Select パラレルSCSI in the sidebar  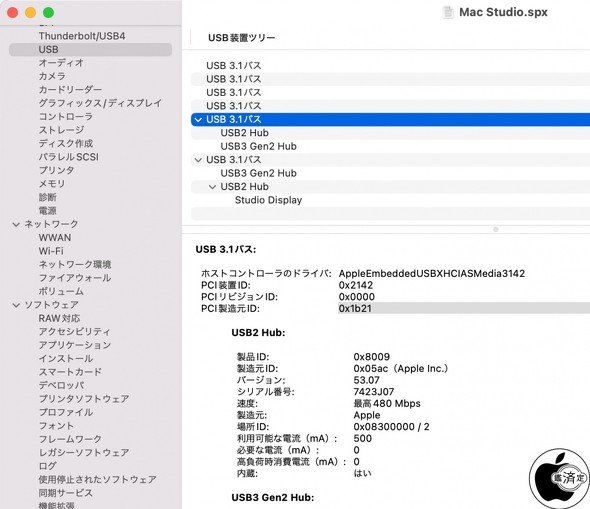[68, 157]
